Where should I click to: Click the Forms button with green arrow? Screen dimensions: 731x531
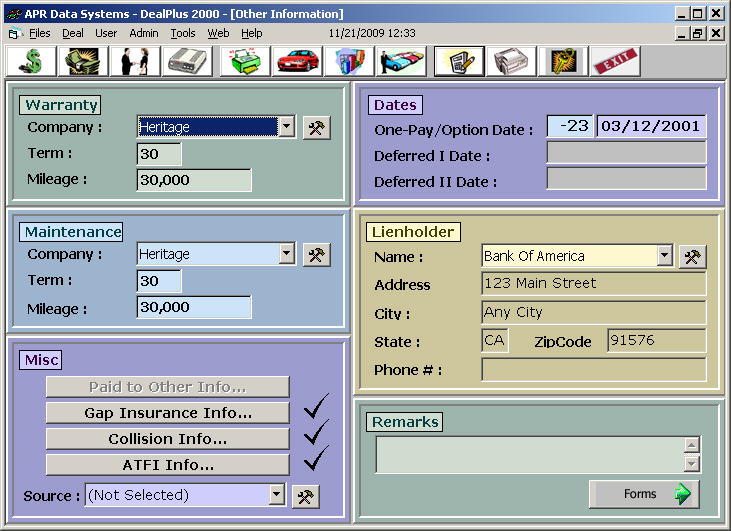click(644, 494)
